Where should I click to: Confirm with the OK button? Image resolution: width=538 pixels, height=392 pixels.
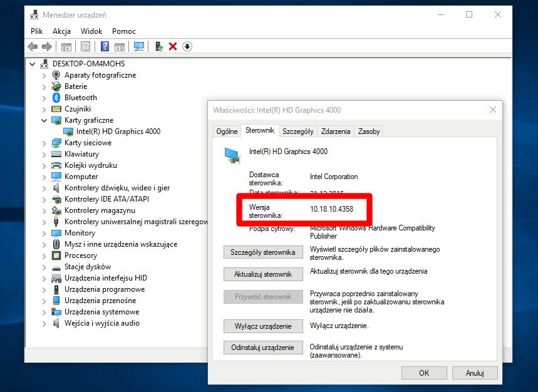coord(424,373)
